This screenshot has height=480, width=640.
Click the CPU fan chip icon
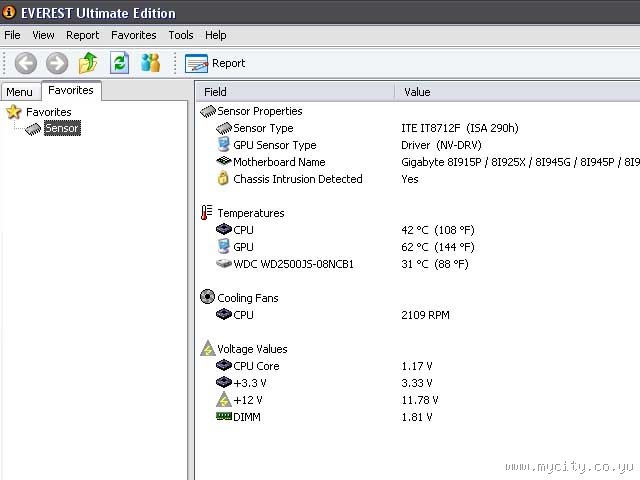point(224,314)
